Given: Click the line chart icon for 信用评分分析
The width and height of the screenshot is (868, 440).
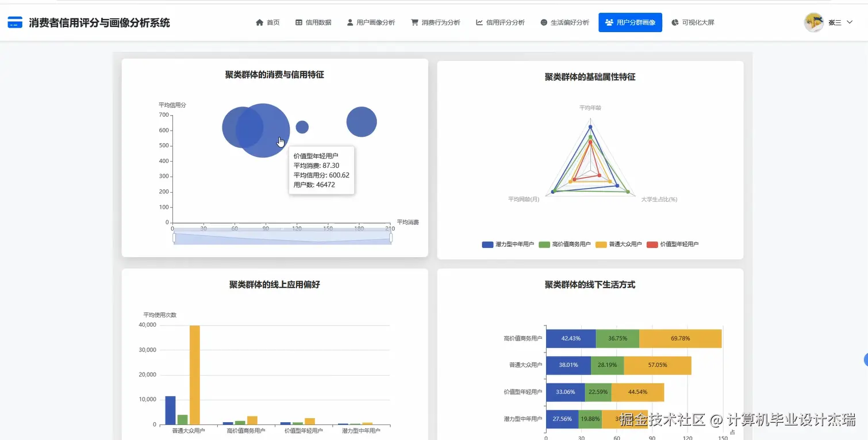Looking at the screenshot, I should point(479,22).
